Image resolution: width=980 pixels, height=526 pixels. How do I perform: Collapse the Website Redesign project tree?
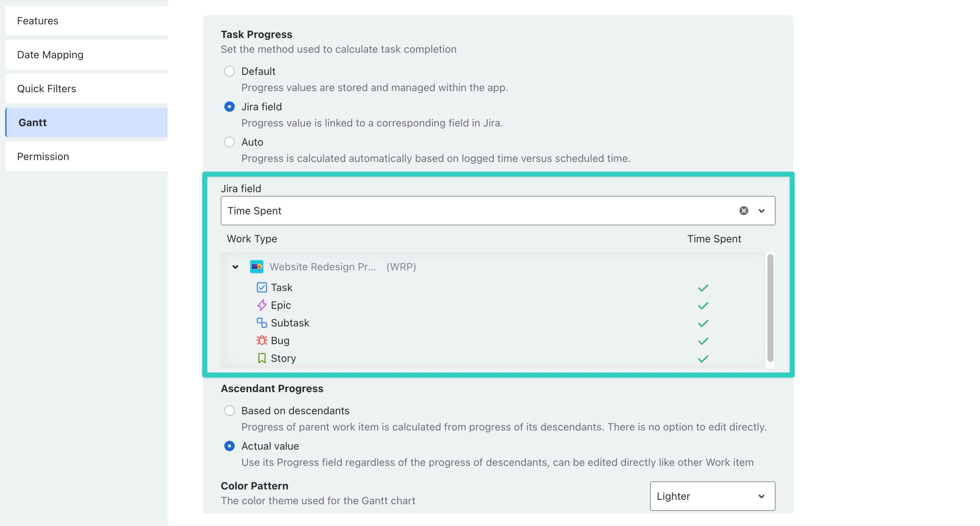point(235,267)
